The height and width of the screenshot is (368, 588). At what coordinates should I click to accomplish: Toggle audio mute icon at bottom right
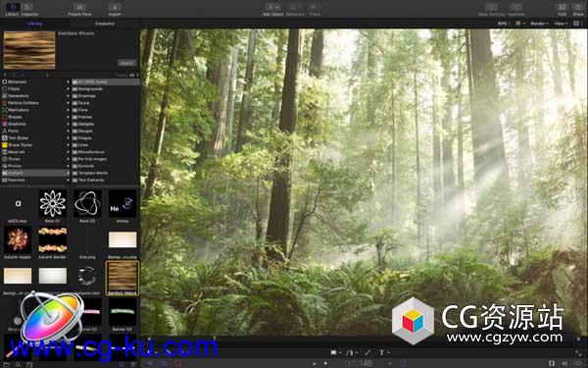click(564, 363)
